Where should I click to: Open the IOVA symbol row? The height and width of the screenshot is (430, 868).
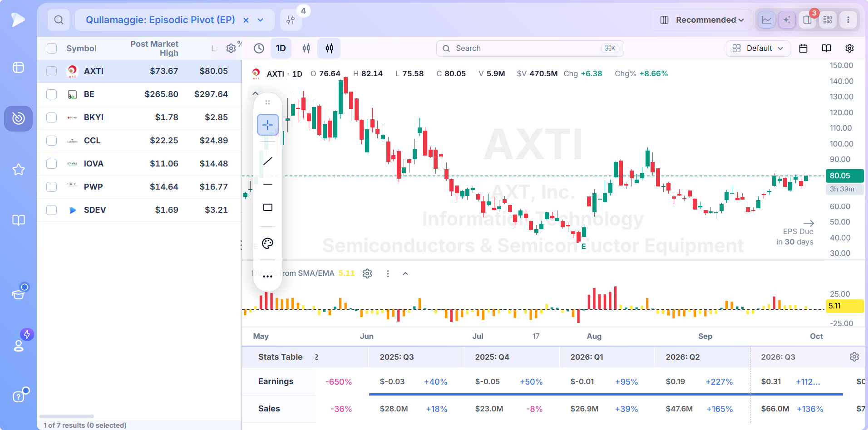139,164
